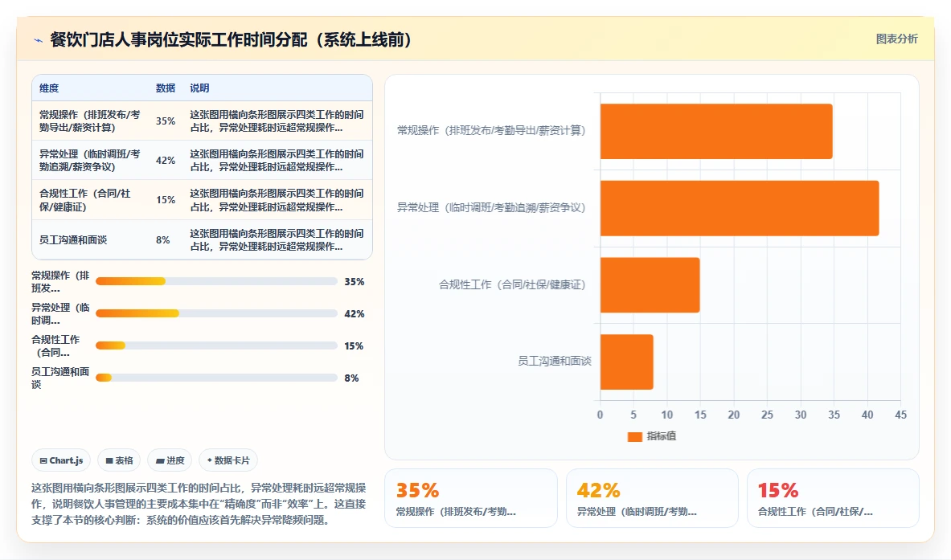Viewport: 951px width, 560px height.
Task: Click the chart y-axis label 常规操作（排班发布/考勤导出/薪资计算）
Action: coord(491,130)
